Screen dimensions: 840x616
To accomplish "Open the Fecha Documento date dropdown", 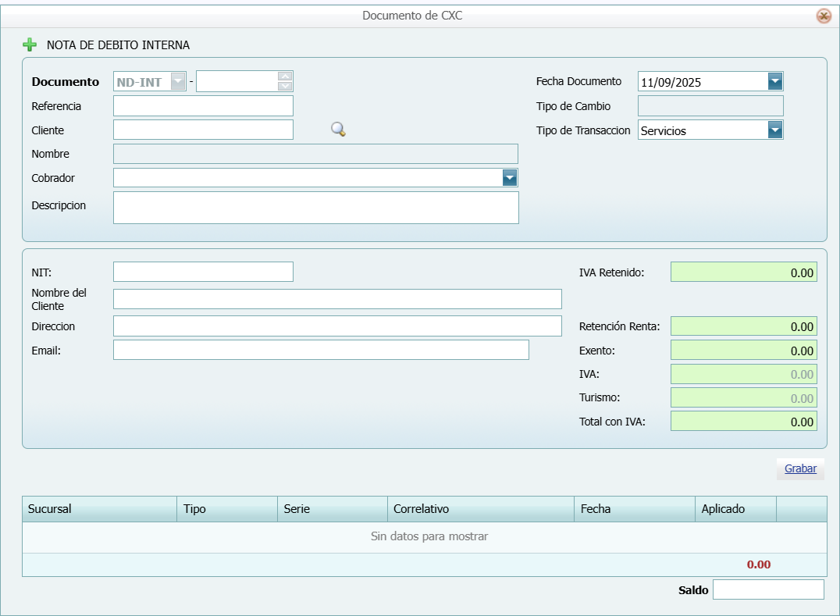I will point(774,81).
